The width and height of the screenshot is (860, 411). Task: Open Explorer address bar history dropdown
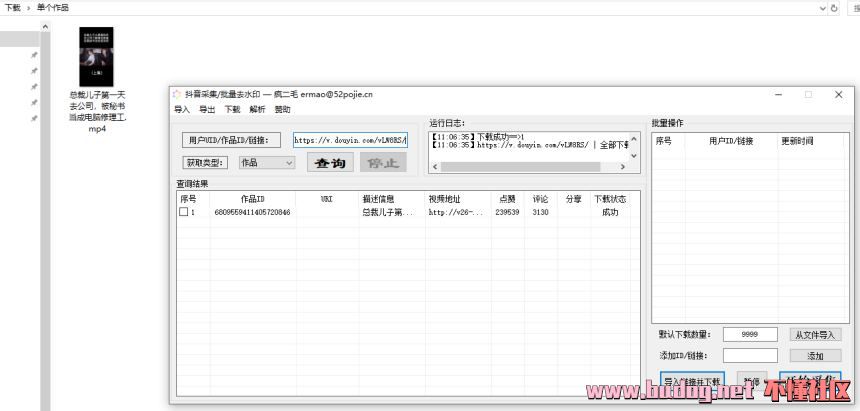tap(822, 7)
